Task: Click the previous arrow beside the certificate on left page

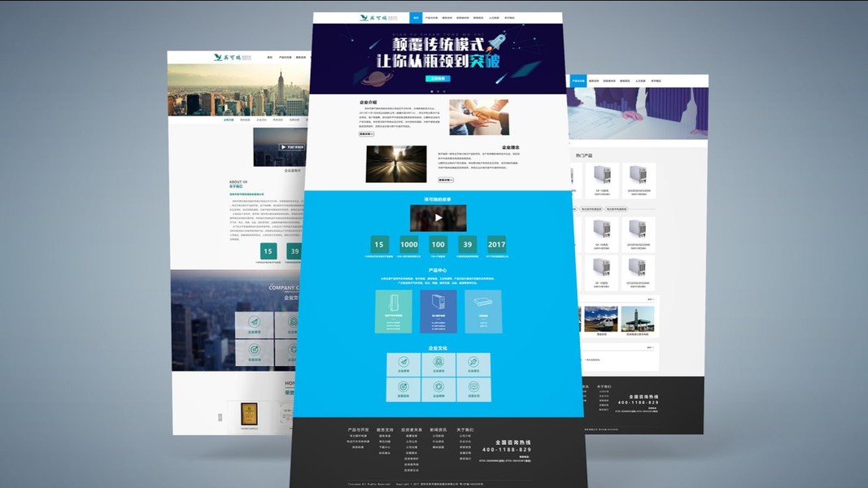Action: pos(220,417)
